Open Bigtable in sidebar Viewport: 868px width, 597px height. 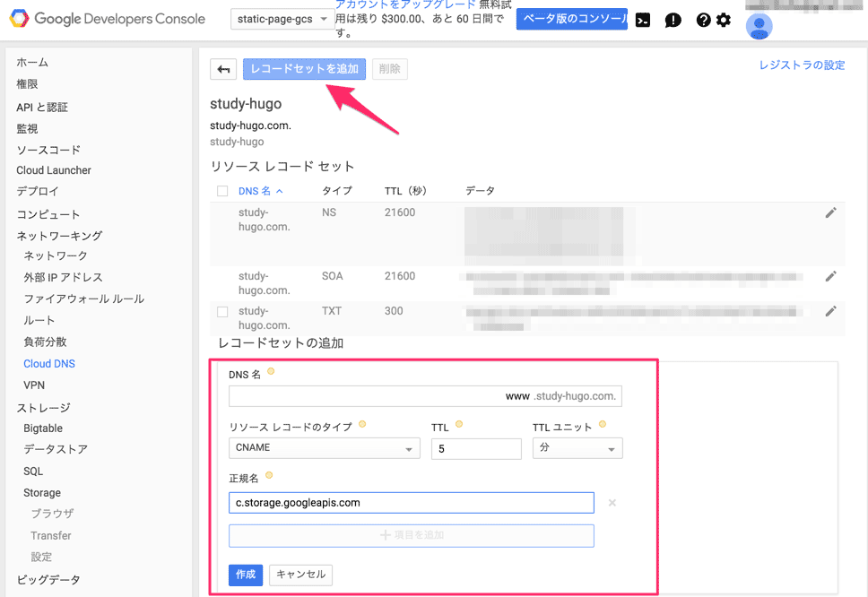(x=43, y=428)
